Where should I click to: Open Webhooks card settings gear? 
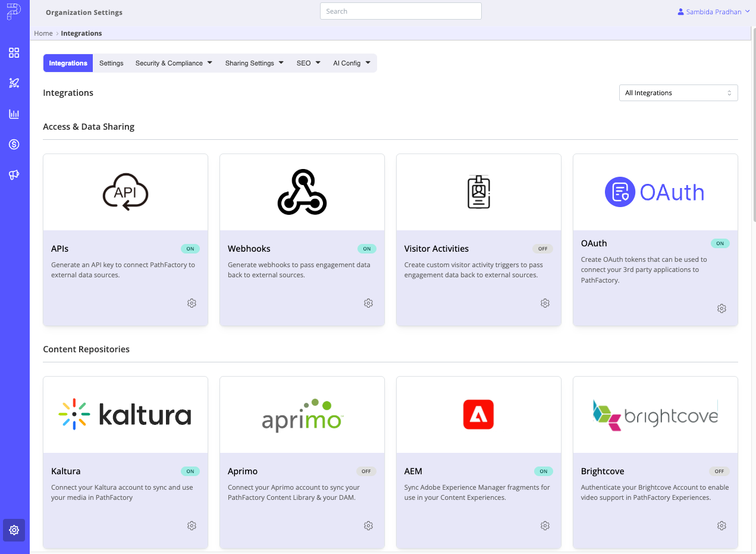coord(368,303)
